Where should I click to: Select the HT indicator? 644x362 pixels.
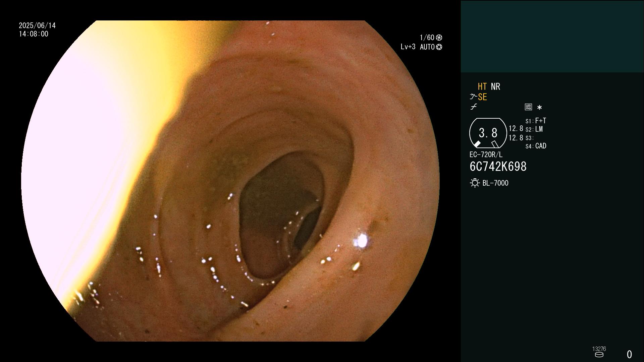(x=482, y=86)
